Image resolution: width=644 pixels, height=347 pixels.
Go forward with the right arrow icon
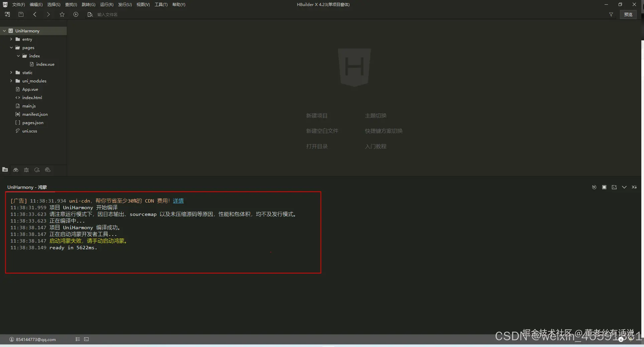coord(48,14)
